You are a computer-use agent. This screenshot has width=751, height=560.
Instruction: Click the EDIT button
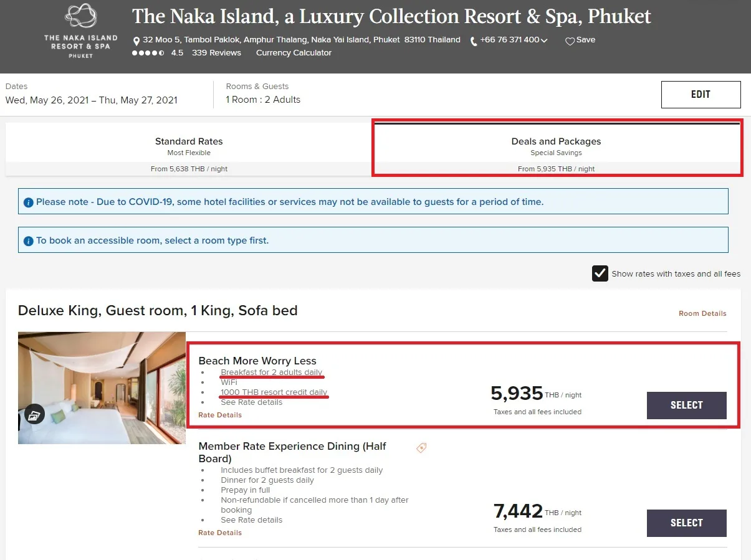coord(701,95)
